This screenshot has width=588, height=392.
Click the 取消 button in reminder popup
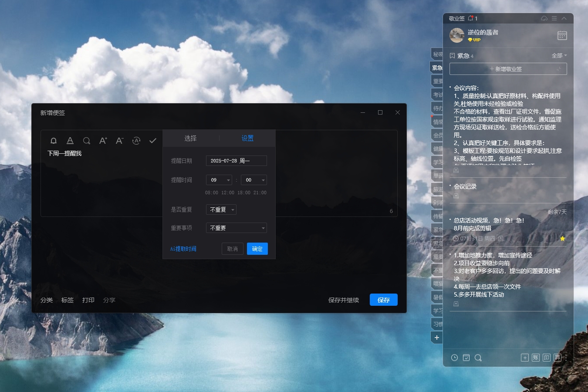tap(233, 249)
